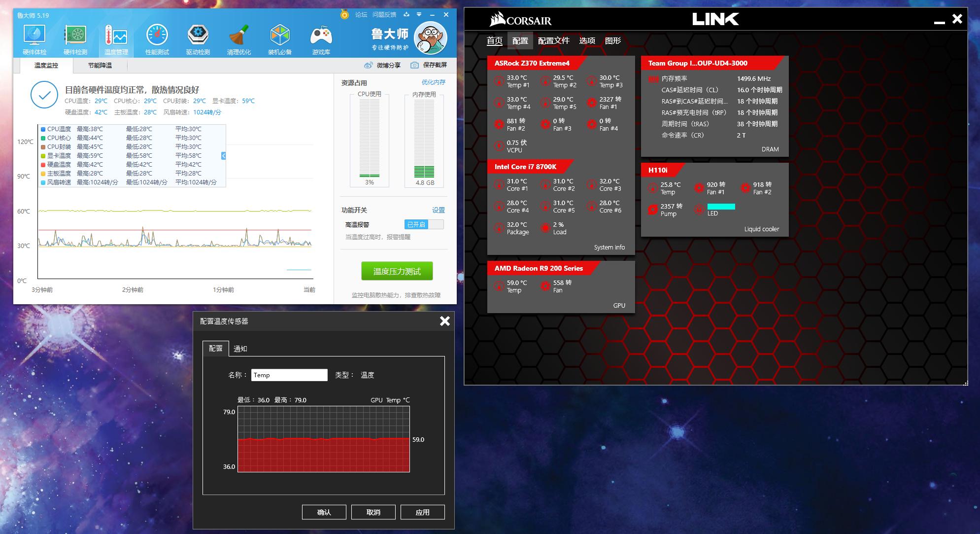Start the 温度压力测试 stress test
The height and width of the screenshot is (534, 980).
(x=397, y=270)
